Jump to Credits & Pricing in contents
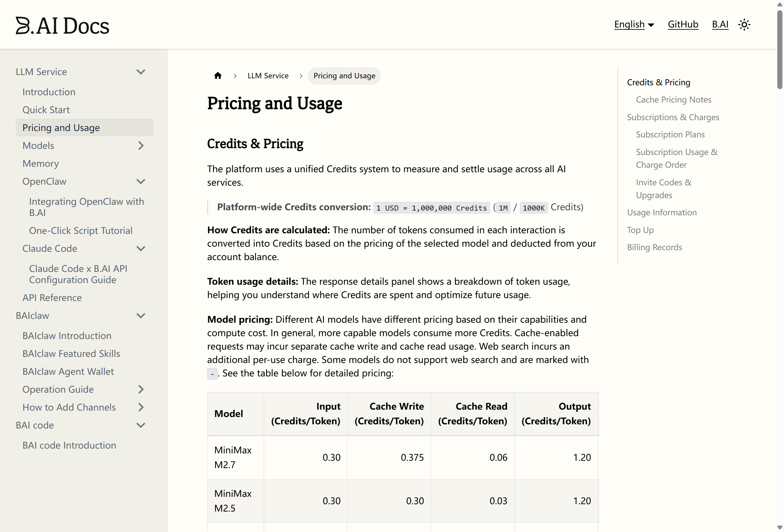The image size is (784, 532). click(x=659, y=83)
